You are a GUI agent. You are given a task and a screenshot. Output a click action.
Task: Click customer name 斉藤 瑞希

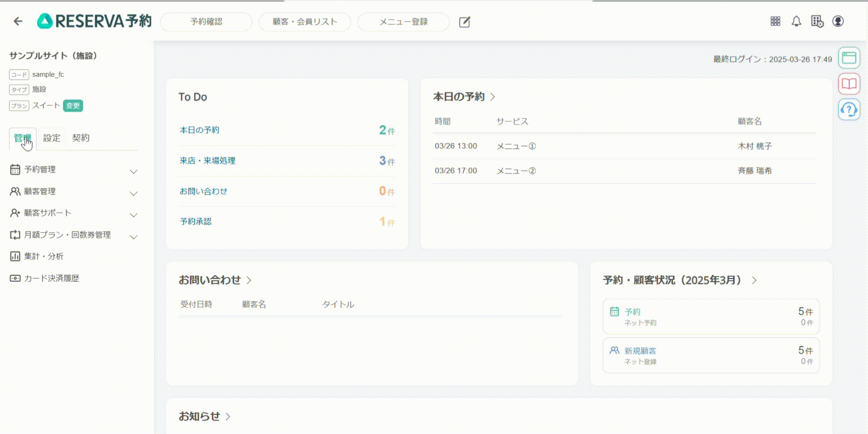point(755,171)
